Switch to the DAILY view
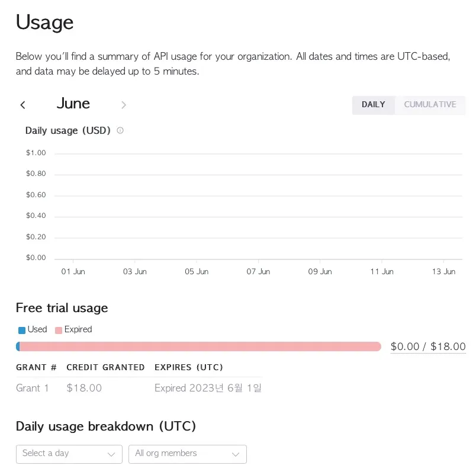The image size is (476, 475). [373, 104]
